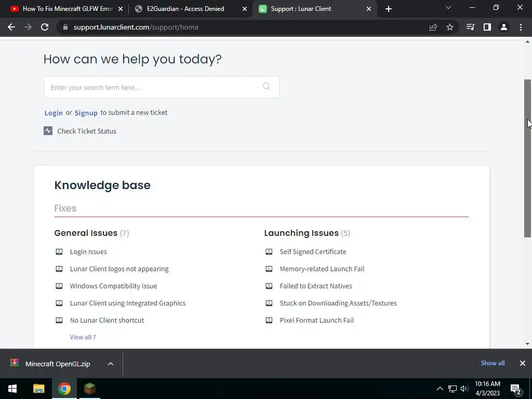
Task: Open the tab search dropdown chevron
Action: click(448, 7)
